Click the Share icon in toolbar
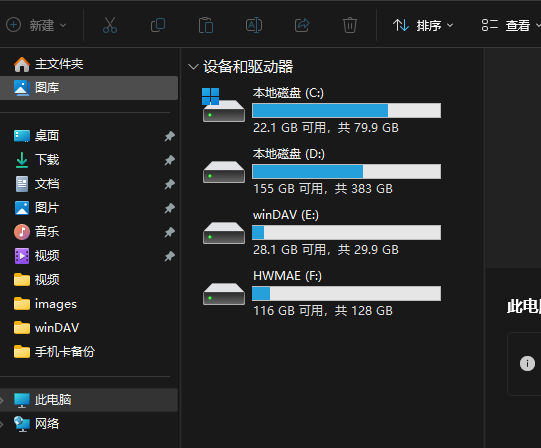 point(302,25)
